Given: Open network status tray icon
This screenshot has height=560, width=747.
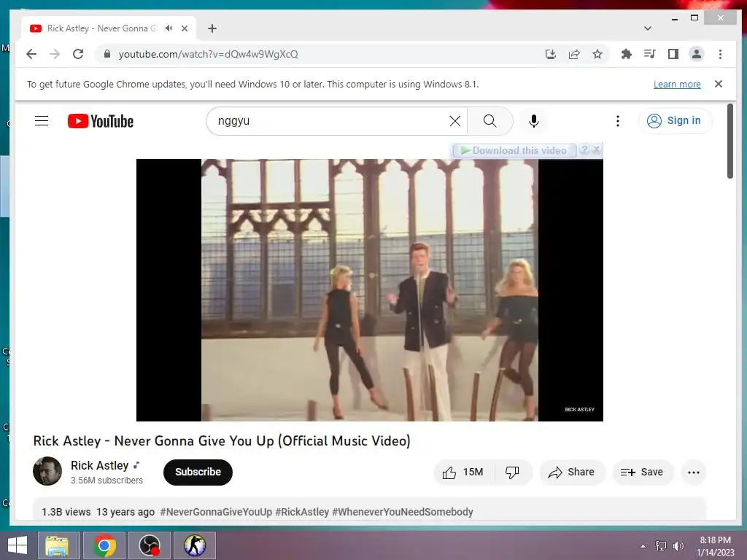Looking at the screenshot, I should [661, 546].
